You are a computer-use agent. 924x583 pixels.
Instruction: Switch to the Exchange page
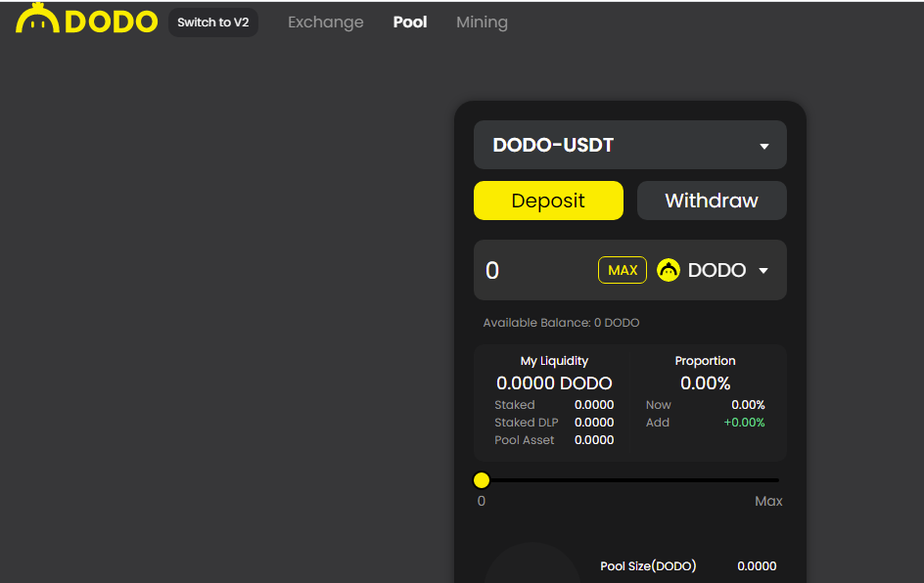tap(326, 22)
